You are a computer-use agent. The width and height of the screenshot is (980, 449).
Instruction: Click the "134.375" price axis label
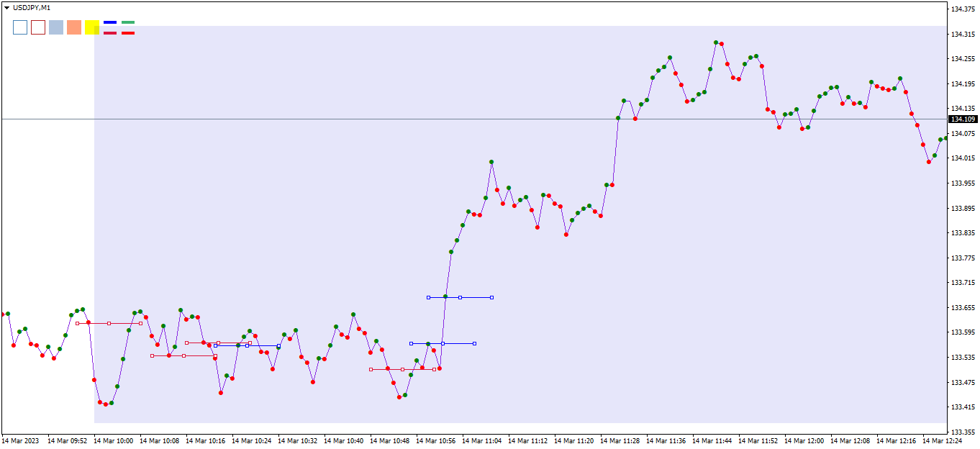[963, 9]
